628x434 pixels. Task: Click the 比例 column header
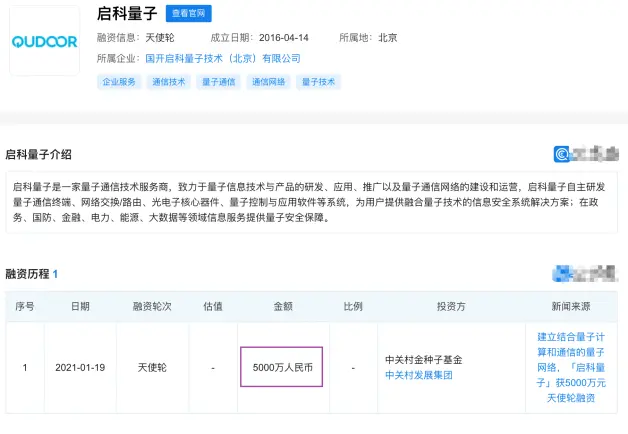click(353, 307)
